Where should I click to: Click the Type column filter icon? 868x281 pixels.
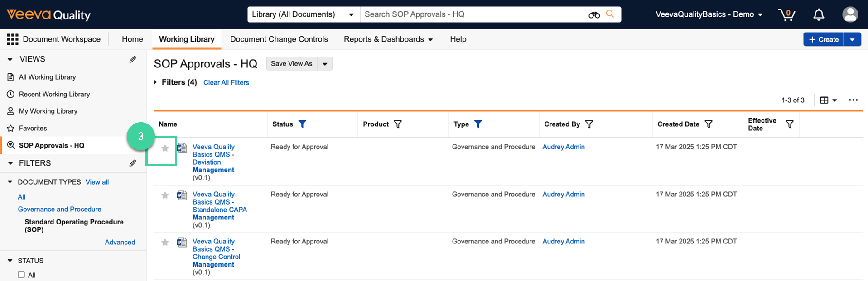[x=478, y=124]
